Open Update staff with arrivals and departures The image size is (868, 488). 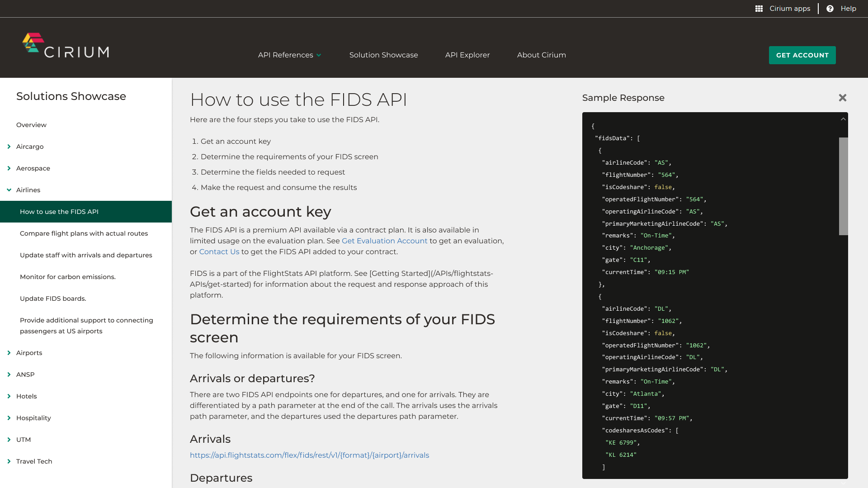point(86,255)
